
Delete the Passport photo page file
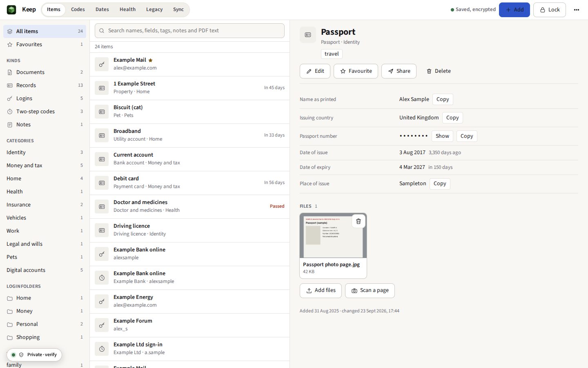pos(359,221)
